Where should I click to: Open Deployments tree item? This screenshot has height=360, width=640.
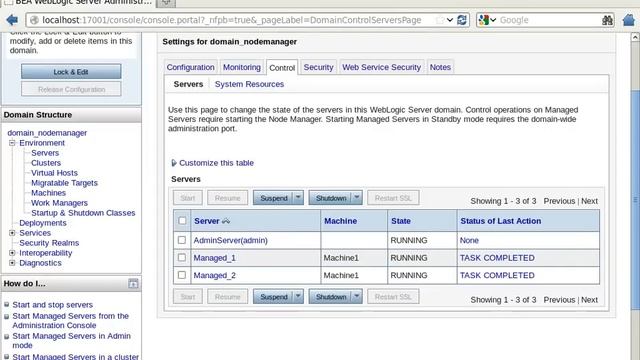42,223
